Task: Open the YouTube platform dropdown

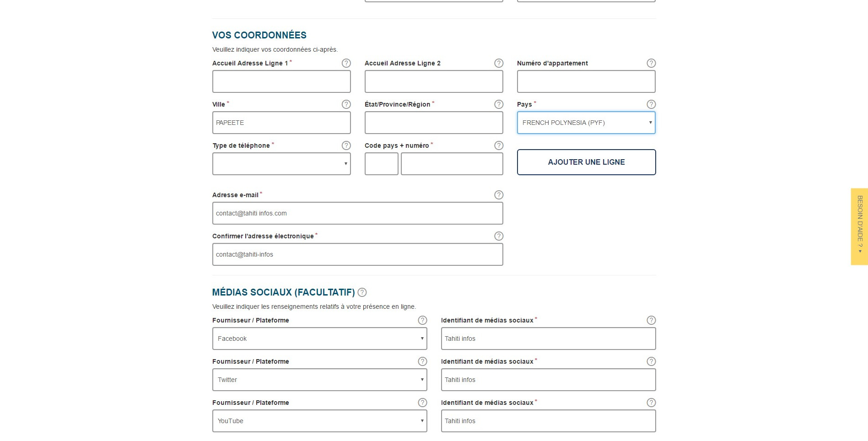Action: 319,421
